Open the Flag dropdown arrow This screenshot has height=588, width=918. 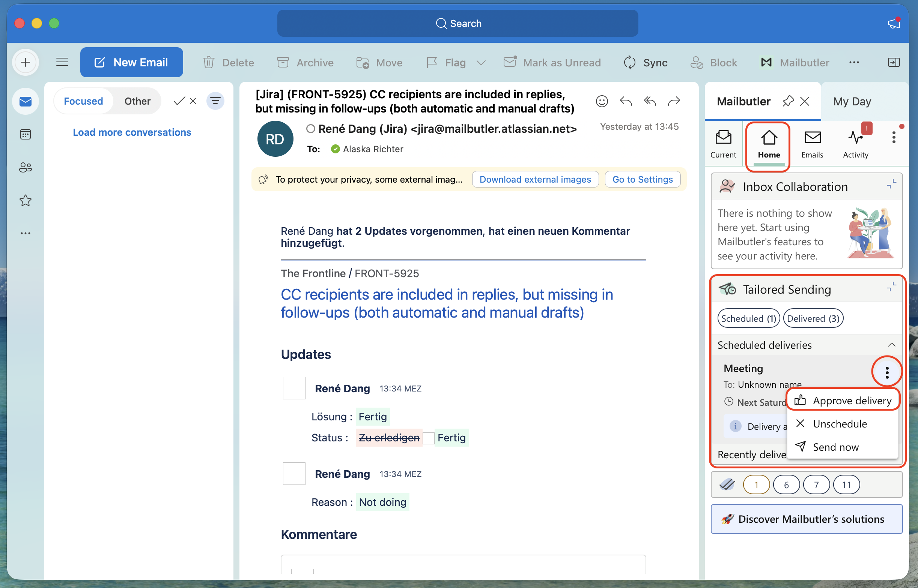[x=482, y=62]
